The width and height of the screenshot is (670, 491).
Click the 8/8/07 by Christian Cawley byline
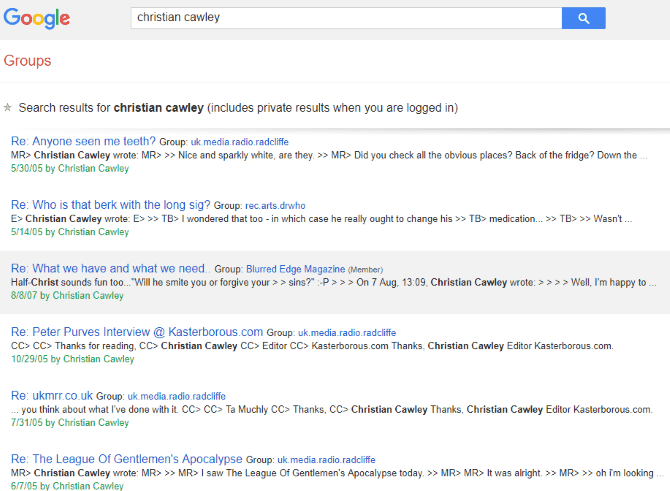click(x=67, y=295)
